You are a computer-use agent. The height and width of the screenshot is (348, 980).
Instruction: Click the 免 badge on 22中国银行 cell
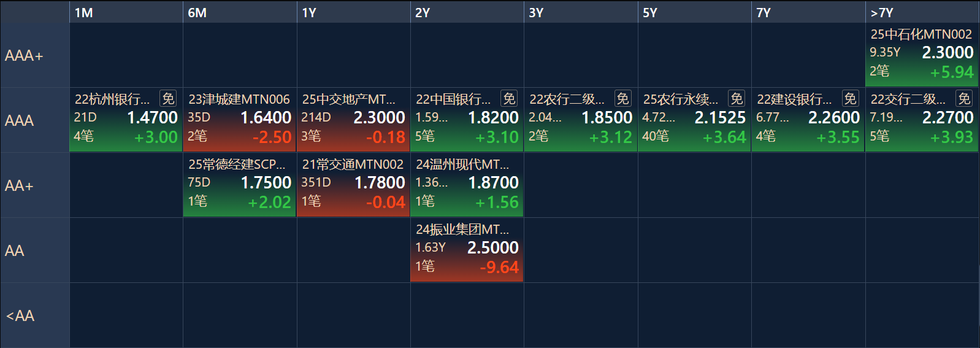[509, 98]
